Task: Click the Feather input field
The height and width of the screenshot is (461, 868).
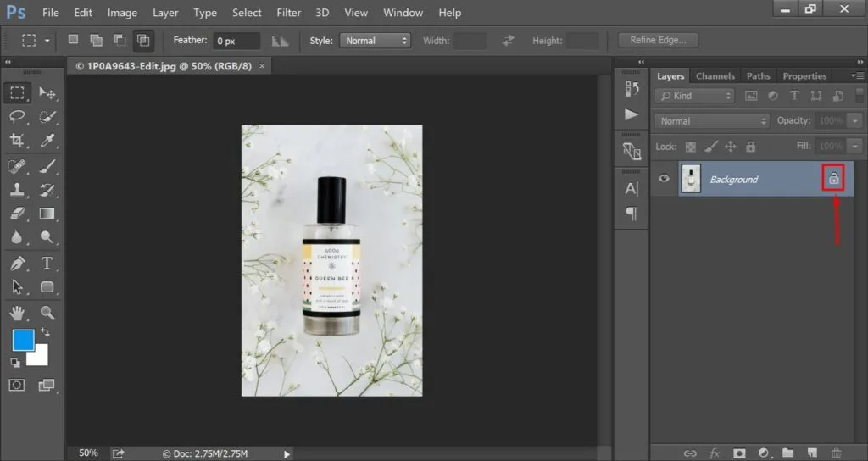Action: [x=236, y=41]
